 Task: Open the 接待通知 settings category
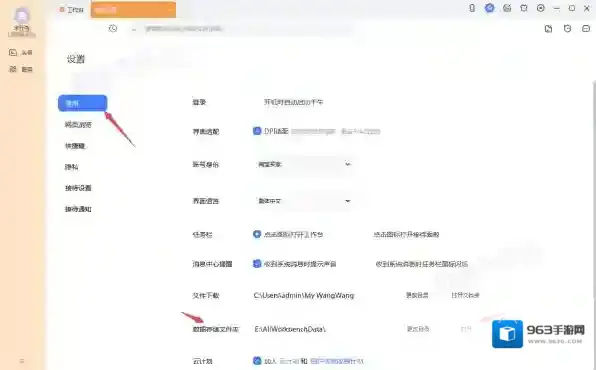(78, 209)
